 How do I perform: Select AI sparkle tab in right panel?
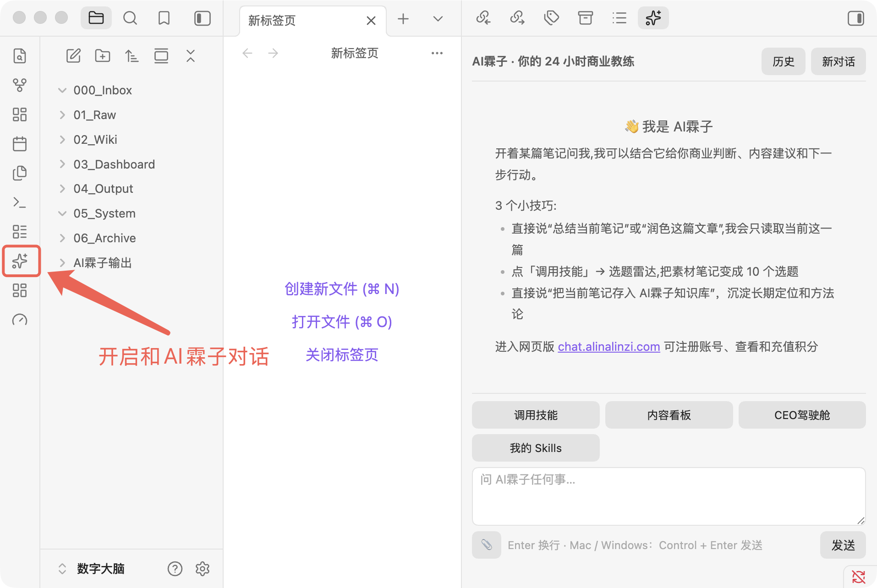[x=653, y=18]
